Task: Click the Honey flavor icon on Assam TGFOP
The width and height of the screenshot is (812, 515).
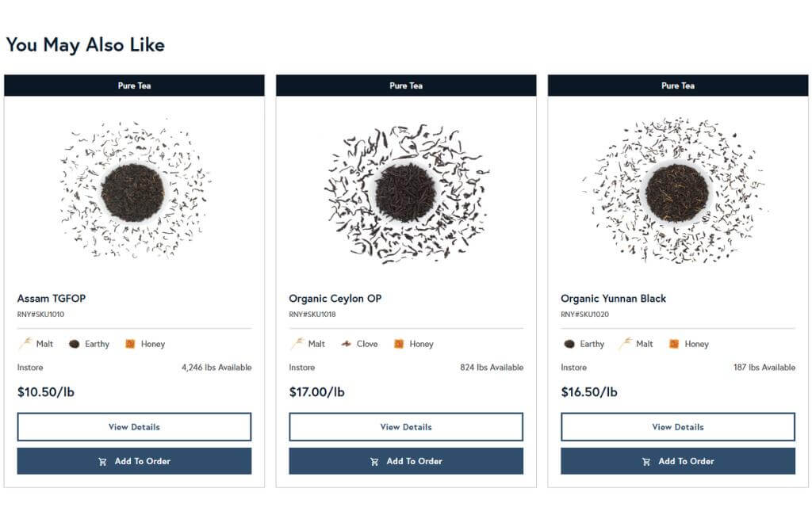Action: (x=130, y=344)
